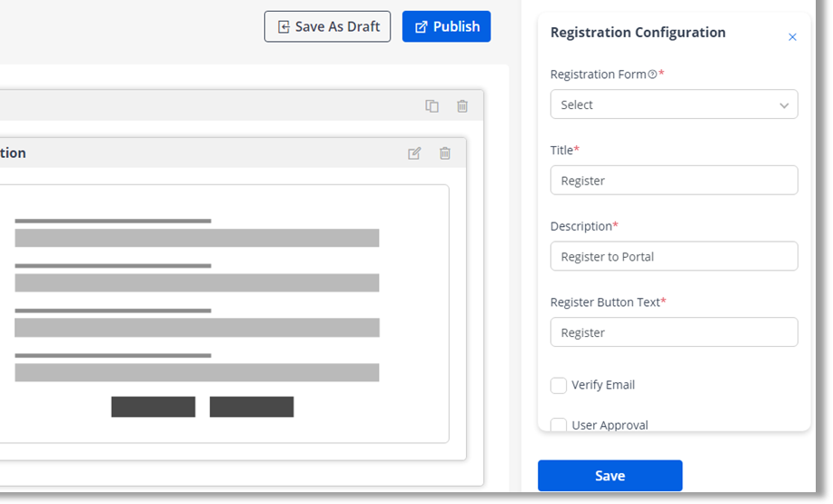The image size is (833, 504).
Task: Select the topmost gray field placeholder in preview
Action: (196, 238)
